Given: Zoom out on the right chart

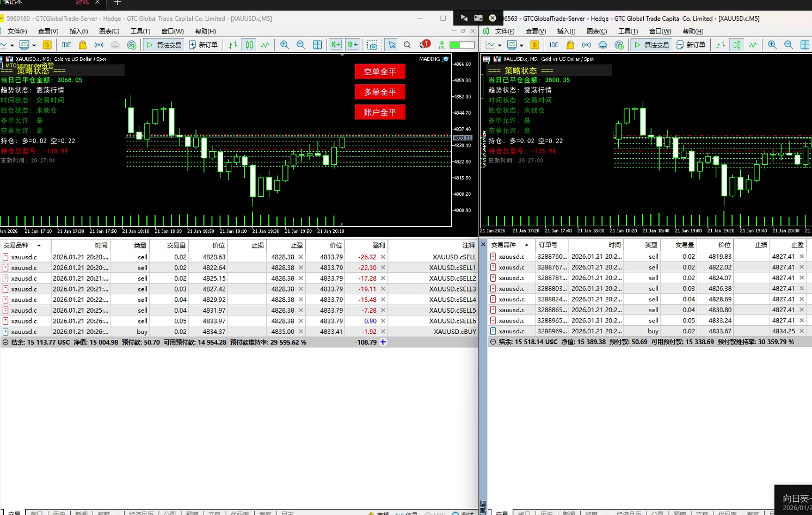Looking at the screenshot, I should click(789, 45).
